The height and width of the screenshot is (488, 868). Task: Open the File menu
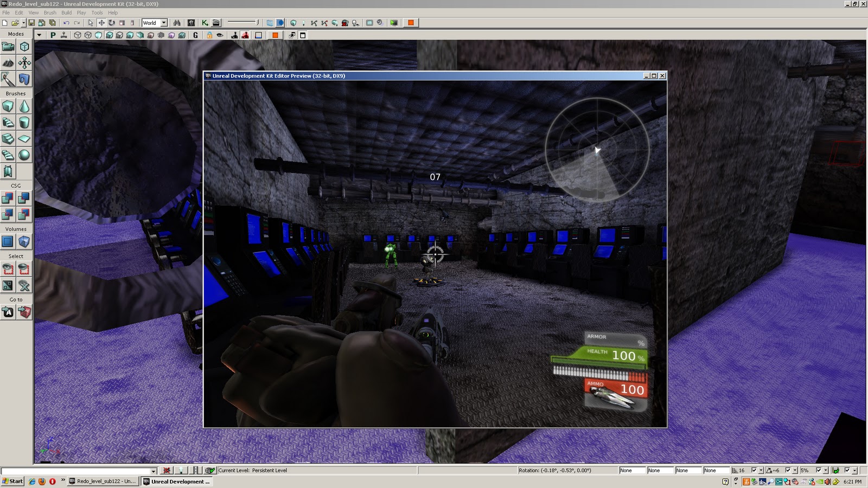coord(6,12)
